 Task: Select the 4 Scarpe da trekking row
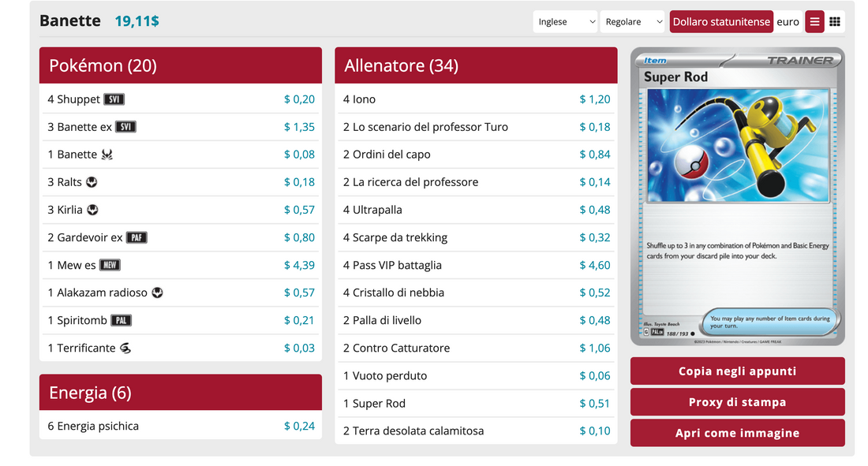click(x=476, y=237)
